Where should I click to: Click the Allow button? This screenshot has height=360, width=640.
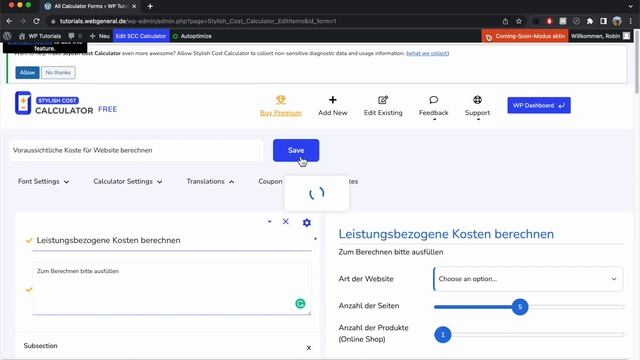coord(27,73)
